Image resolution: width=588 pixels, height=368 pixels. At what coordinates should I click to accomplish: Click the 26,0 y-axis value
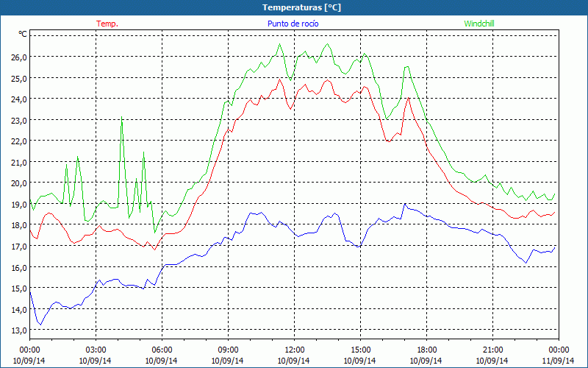point(20,57)
